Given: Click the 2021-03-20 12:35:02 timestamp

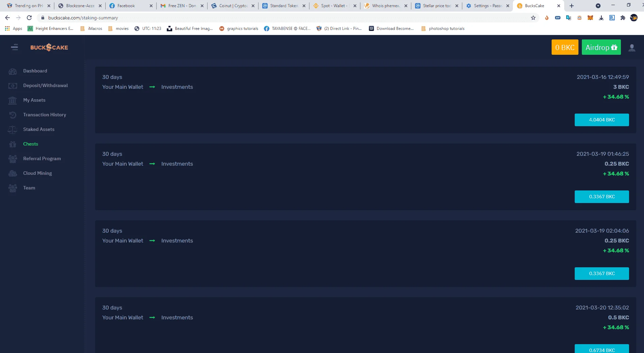Looking at the screenshot, I should (x=602, y=307).
